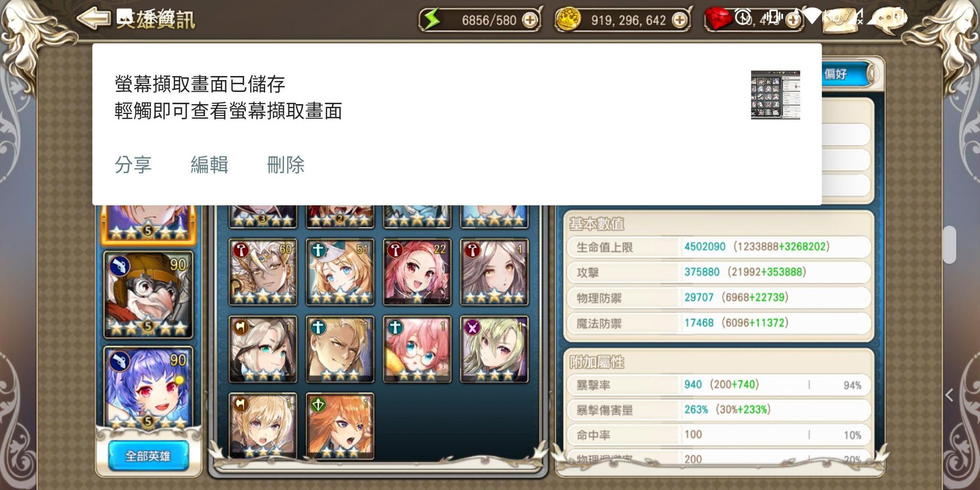Tap the back arrow icon
This screenshot has height=490, width=980.
point(93,18)
